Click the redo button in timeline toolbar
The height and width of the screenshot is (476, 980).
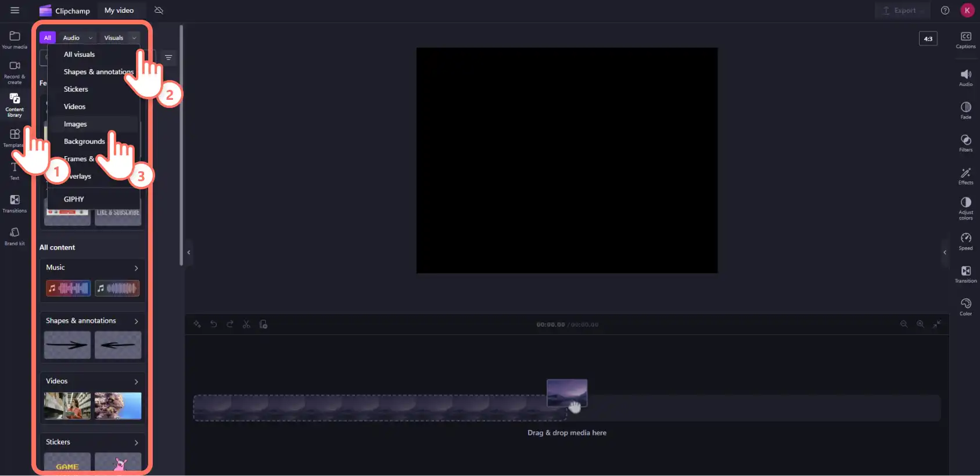point(229,324)
